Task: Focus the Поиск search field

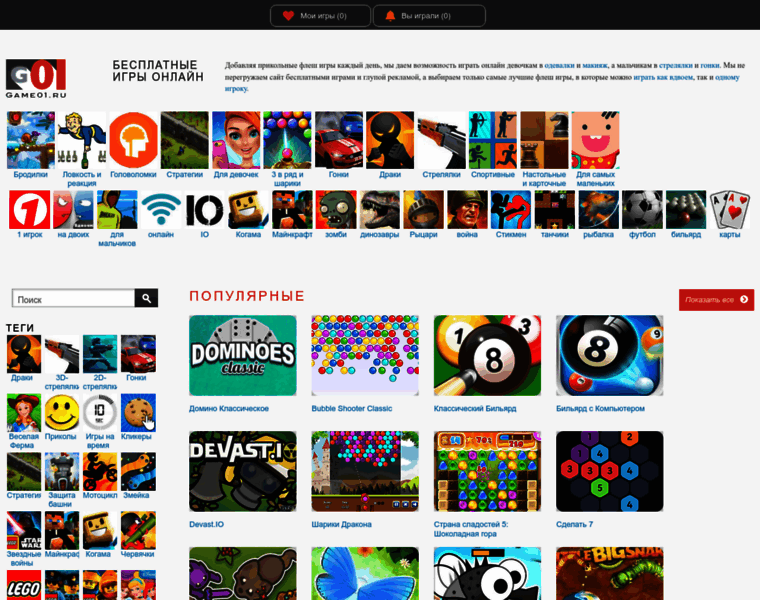Action: click(x=74, y=298)
